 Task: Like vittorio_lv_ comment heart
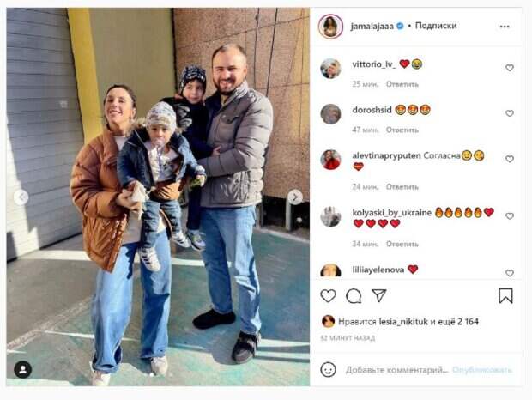pyautogui.click(x=510, y=68)
